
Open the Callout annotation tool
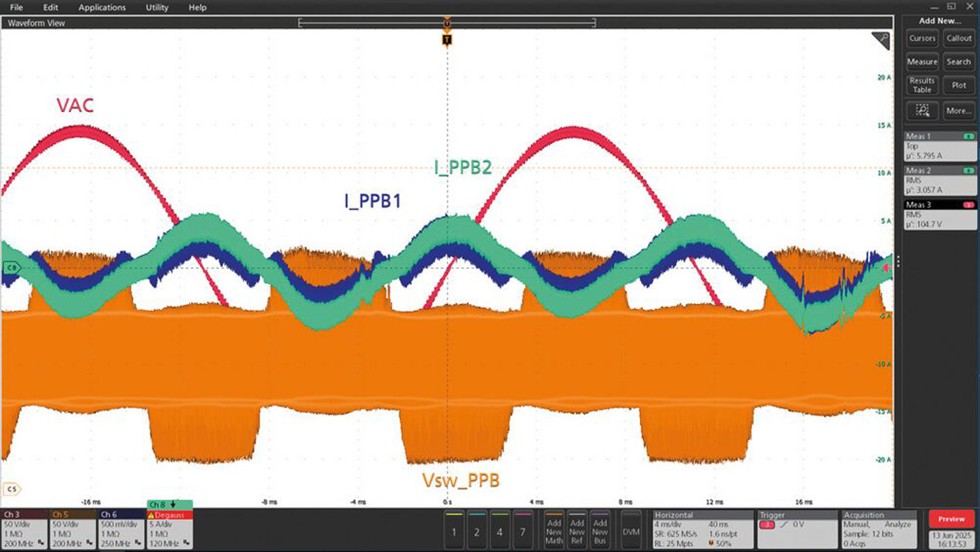tap(958, 38)
